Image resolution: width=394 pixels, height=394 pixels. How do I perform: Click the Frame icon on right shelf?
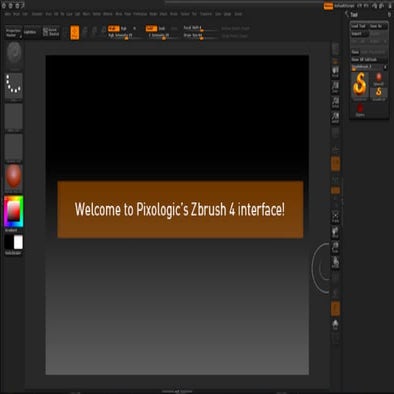(x=336, y=217)
